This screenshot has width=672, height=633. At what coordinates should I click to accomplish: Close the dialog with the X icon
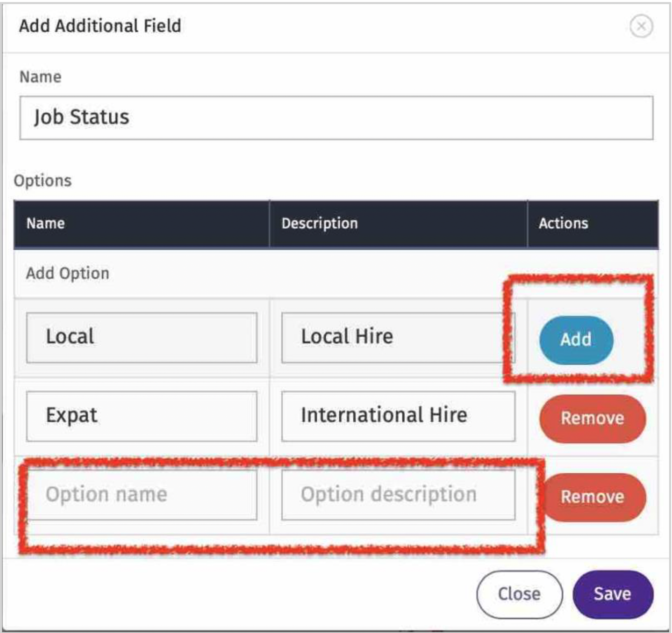click(x=641, y=26)
